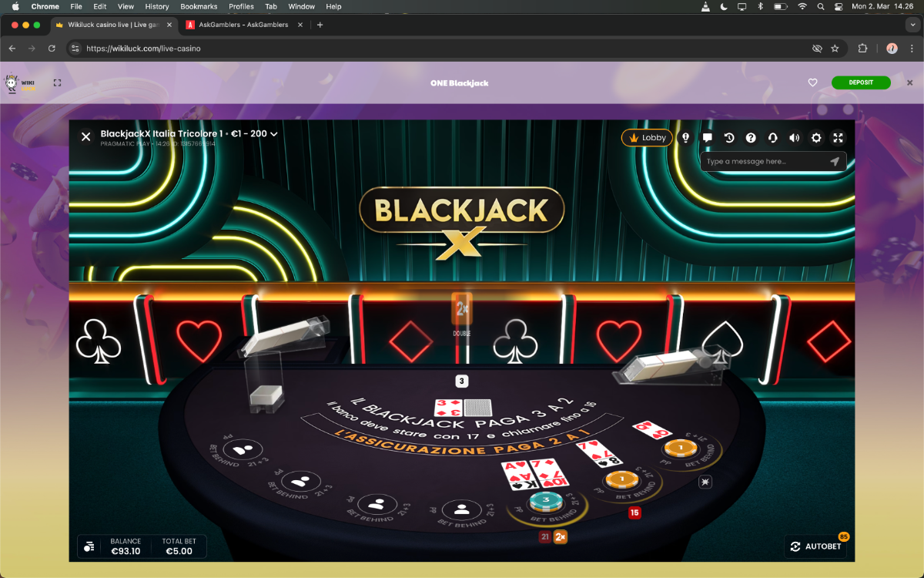Viewport: 924px width, 578px height.
Task: Open the AUTOBET option
Action: 815,546
